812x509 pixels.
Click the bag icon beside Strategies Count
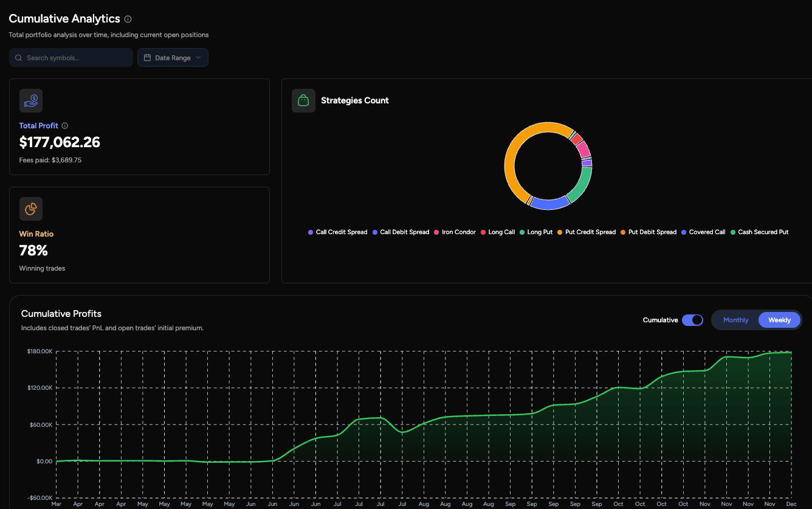tap(303, 100)
